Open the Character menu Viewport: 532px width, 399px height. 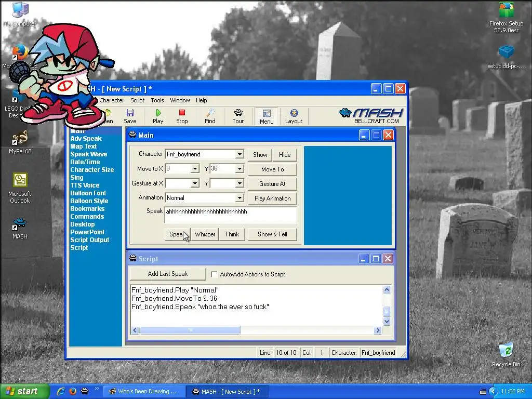(x=112, y=100)
